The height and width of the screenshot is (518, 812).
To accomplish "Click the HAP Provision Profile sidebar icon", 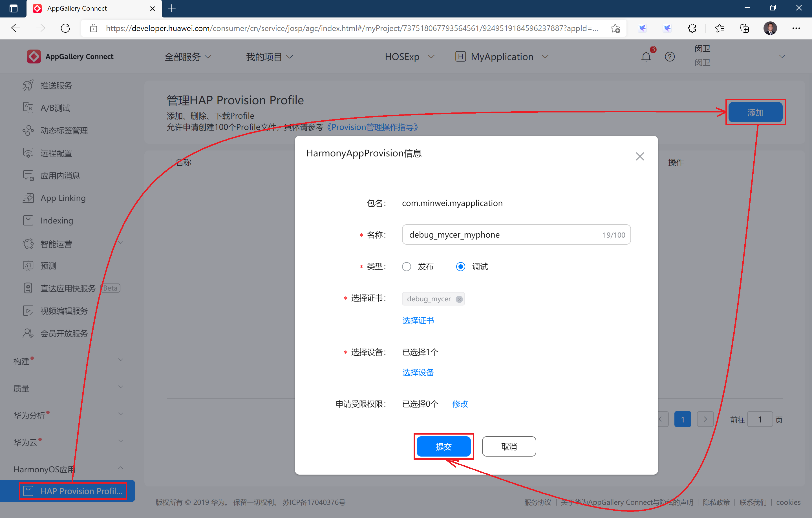I will 28,491.
